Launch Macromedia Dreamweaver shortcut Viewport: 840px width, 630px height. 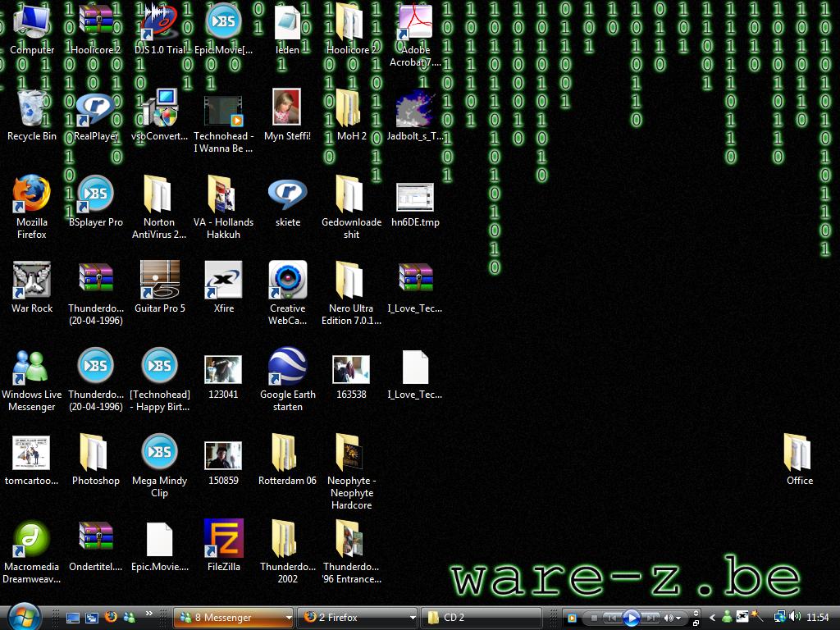coord(32,552)
